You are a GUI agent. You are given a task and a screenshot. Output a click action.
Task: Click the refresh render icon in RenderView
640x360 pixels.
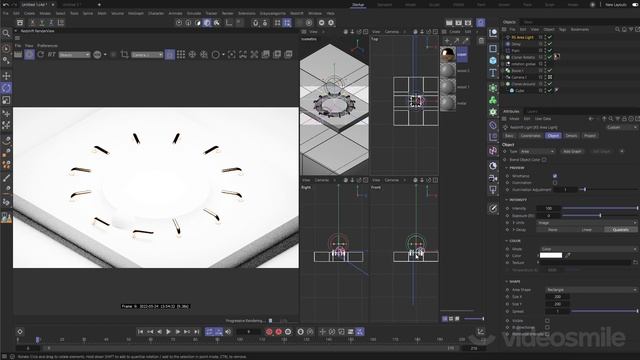(x=40, y=54)
